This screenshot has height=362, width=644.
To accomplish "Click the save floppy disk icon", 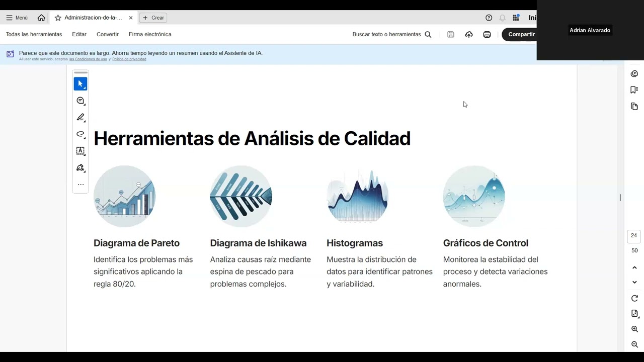I will coord(451,35).
